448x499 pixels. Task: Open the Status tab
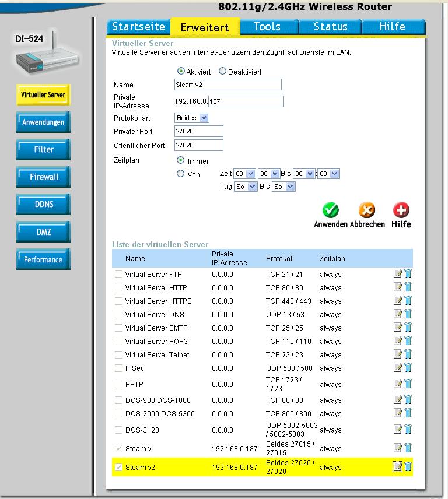coord(330,27)
